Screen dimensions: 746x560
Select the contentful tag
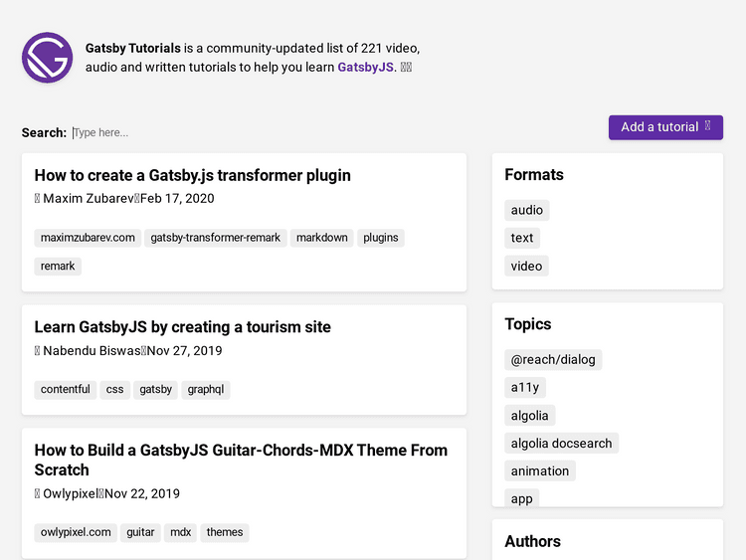click(x=66, y=389)
